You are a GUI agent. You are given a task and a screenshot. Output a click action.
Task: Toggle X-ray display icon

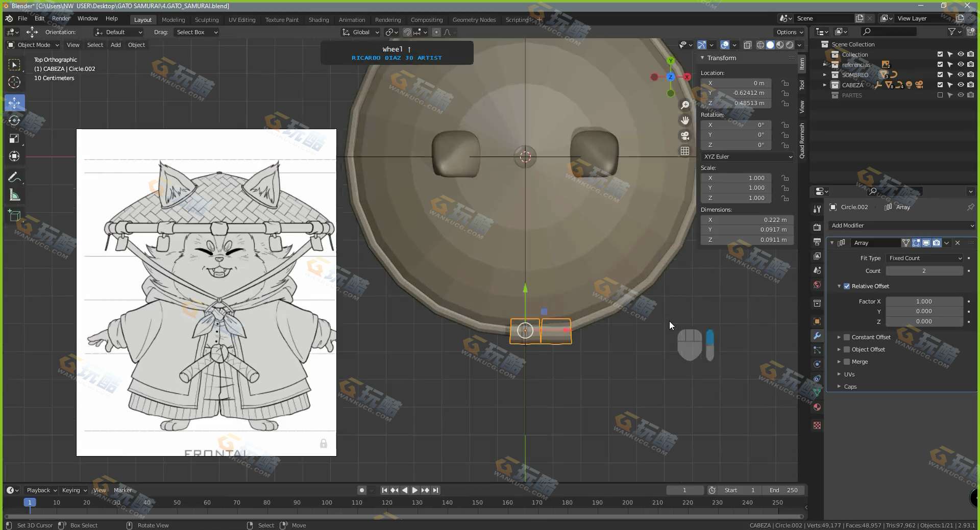pyautogui.click(x=747, y=45)
